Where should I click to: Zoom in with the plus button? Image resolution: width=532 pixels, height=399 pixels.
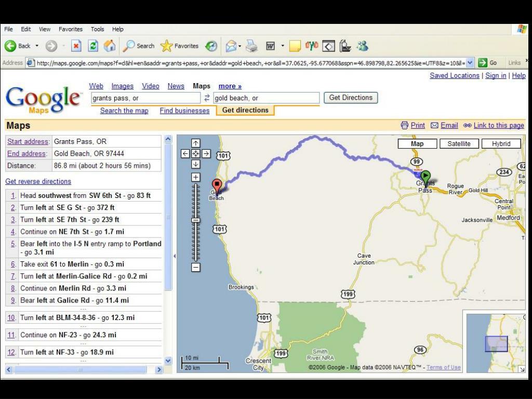click(196, 177)
